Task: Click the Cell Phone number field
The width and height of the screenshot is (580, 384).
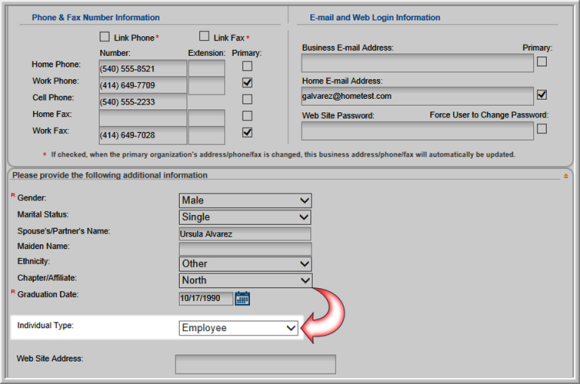Action: click(143, 102)
